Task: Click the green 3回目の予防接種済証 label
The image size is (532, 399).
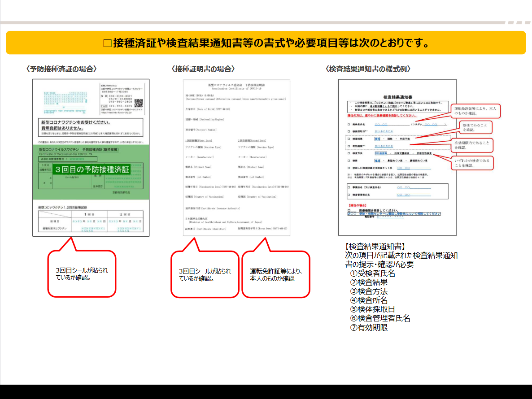Action: click(92, 169)
